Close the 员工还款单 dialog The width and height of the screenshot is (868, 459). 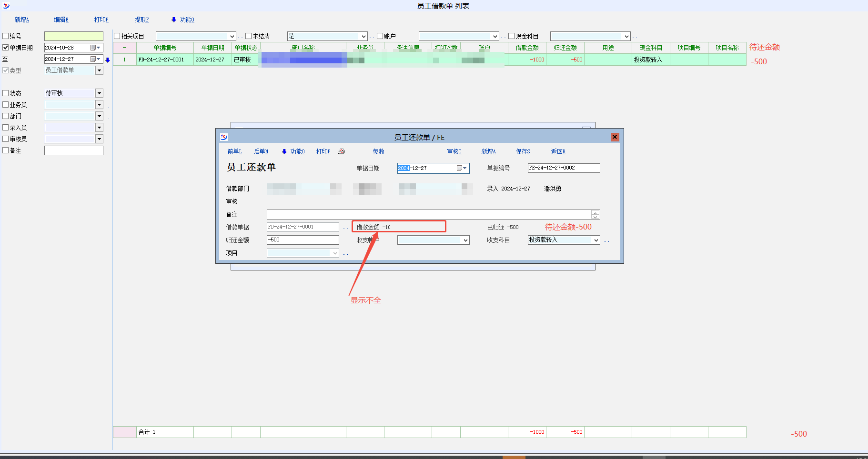tap(615, 137)
